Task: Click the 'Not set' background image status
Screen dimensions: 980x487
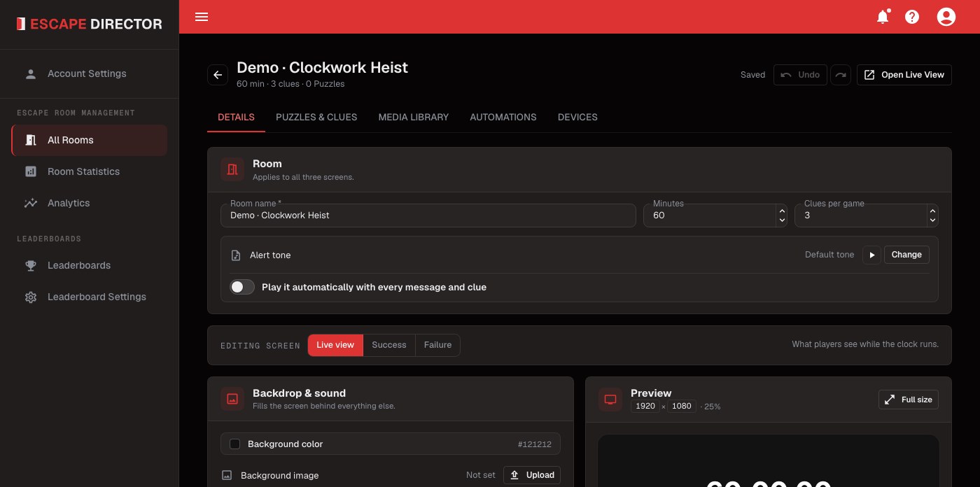Action: point(481,475)
